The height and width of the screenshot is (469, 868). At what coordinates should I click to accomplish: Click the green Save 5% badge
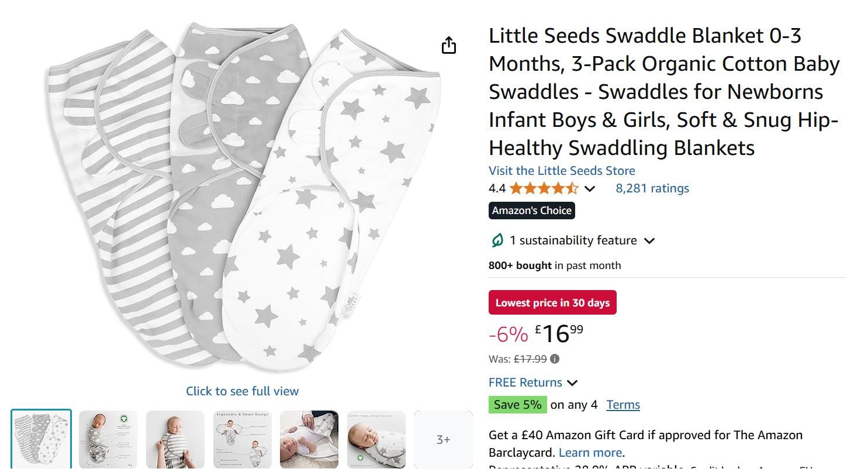[517, 405]
